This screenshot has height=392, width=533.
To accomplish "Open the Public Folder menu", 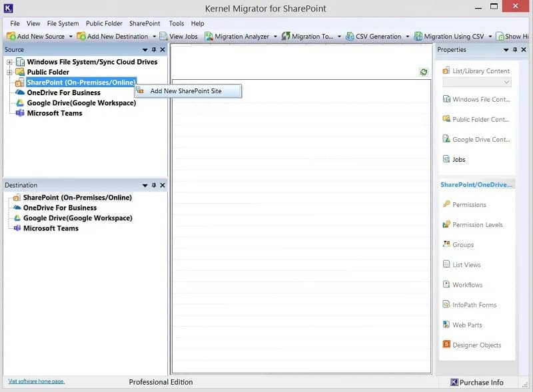I will pos(104,23).
